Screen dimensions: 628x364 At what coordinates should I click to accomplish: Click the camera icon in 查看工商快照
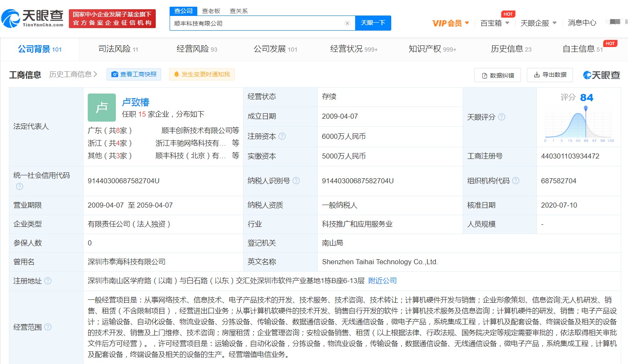[x=115, y=74]
